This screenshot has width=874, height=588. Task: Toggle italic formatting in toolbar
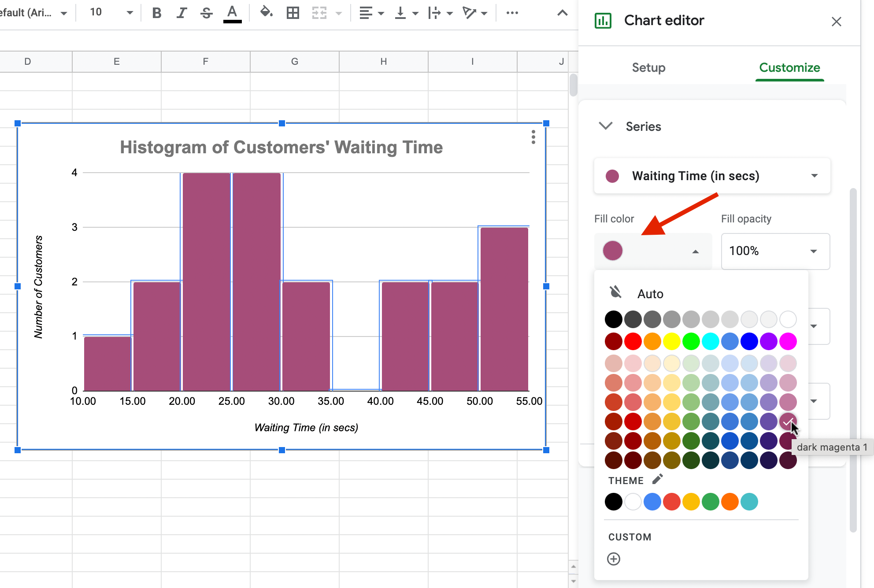pyautogui.click(x=181, y=13)
